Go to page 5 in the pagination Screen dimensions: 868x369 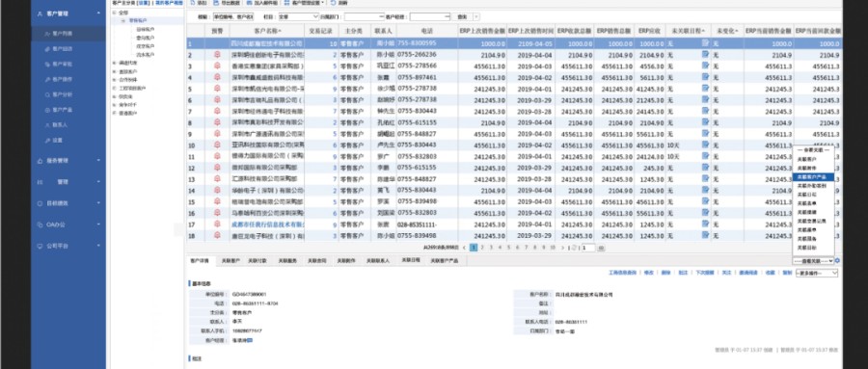tap(508, 248)
